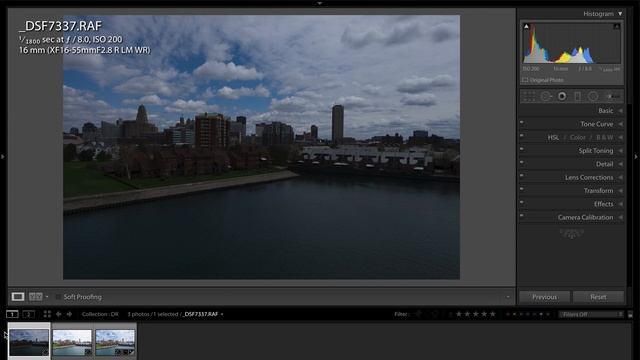Expand the Camera Calibration panel
This screenshot has height=360, width=640.
[x=620, y=218]
